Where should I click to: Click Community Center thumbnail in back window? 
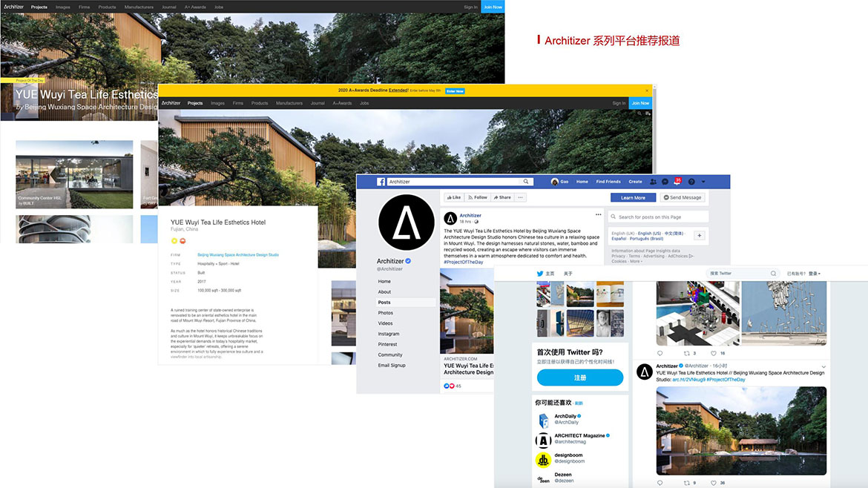coord(74,174)
